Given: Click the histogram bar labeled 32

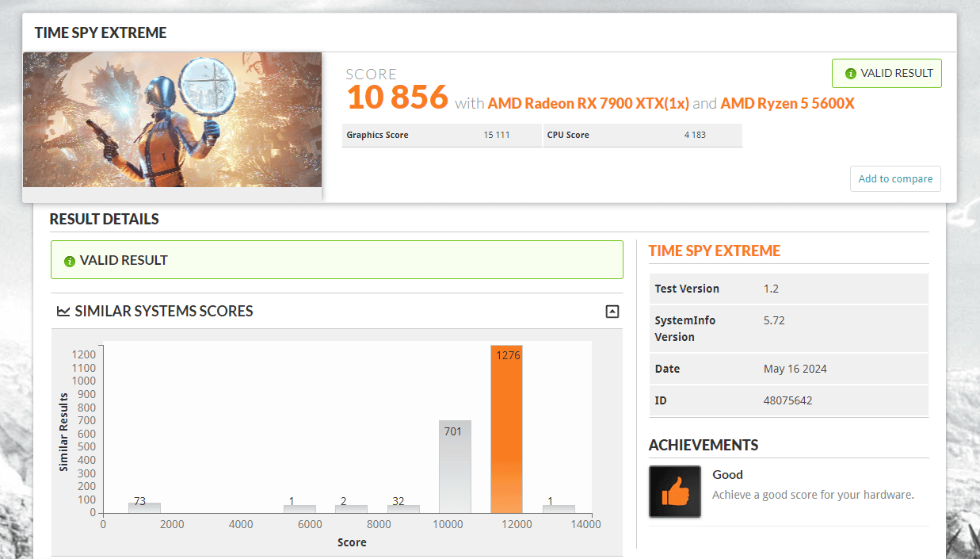Looking at the screenshot, I should (x=403, y=509).
